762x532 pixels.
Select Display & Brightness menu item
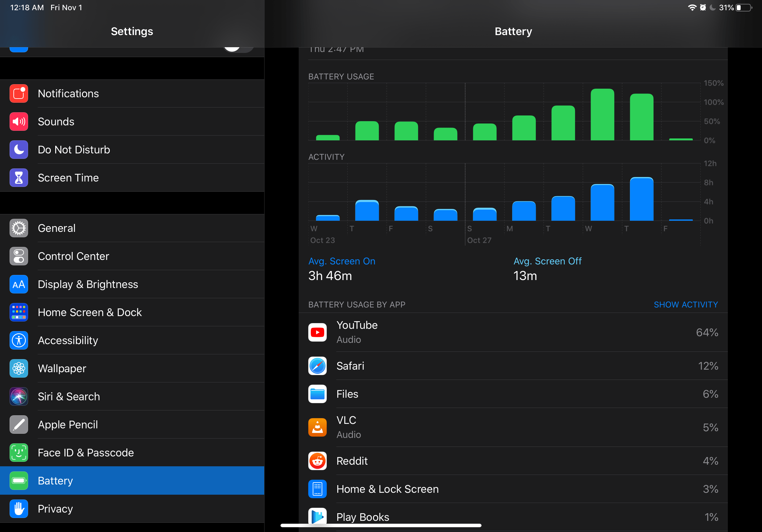click(x=88, y=284)
